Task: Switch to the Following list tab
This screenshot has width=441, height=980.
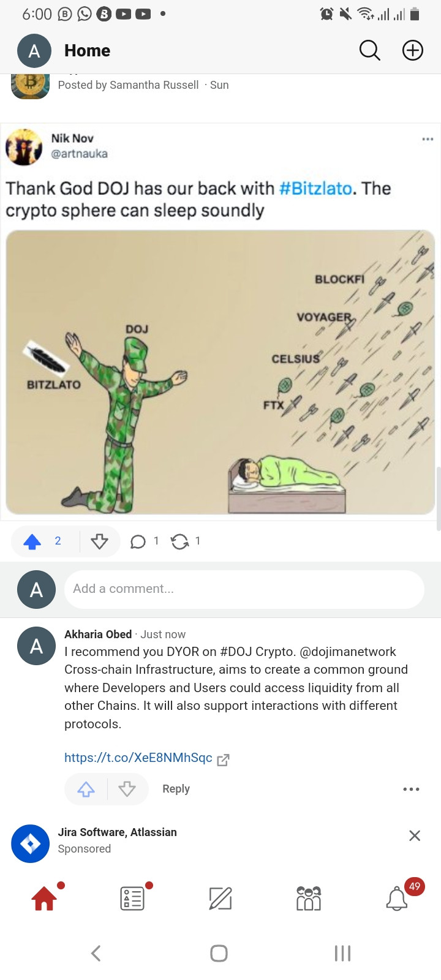Action: [x=132, y=899]
